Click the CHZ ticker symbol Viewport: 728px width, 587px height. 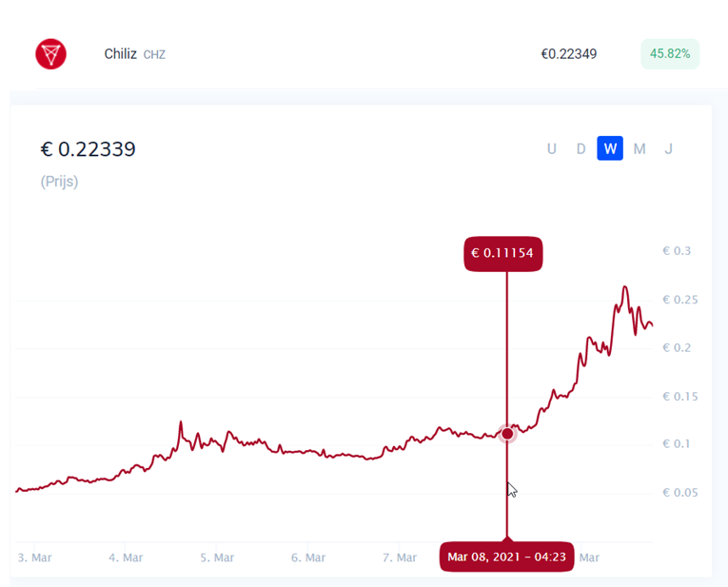154,55
